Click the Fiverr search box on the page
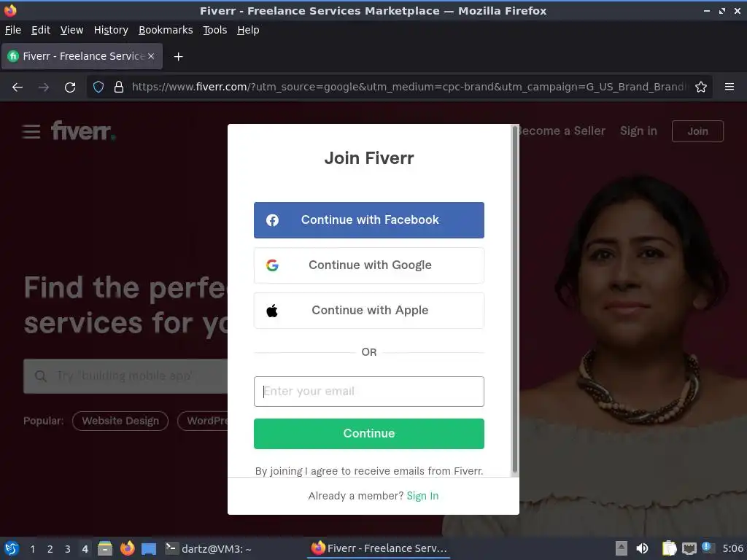The image size is (747, 560). [125, 376]
